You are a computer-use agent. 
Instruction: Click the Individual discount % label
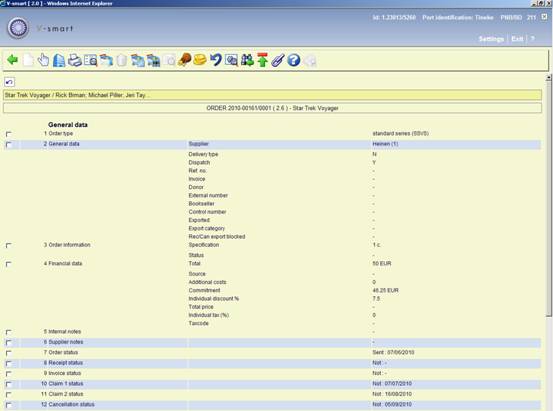(x=214, y=299)
